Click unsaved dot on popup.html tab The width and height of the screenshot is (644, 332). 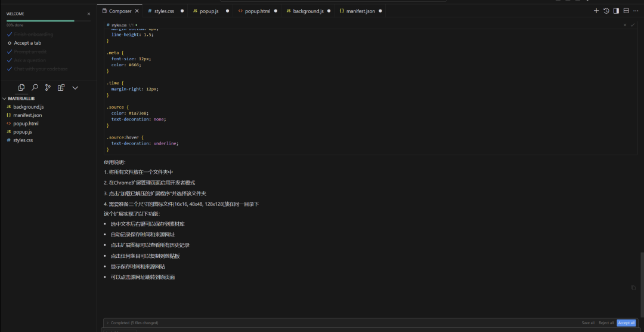tap(275, 11)
